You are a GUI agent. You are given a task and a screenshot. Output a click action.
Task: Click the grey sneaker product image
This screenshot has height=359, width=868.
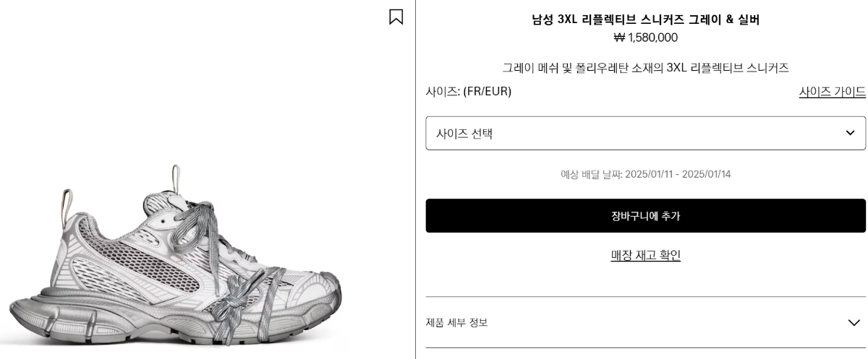coord(174,267)
